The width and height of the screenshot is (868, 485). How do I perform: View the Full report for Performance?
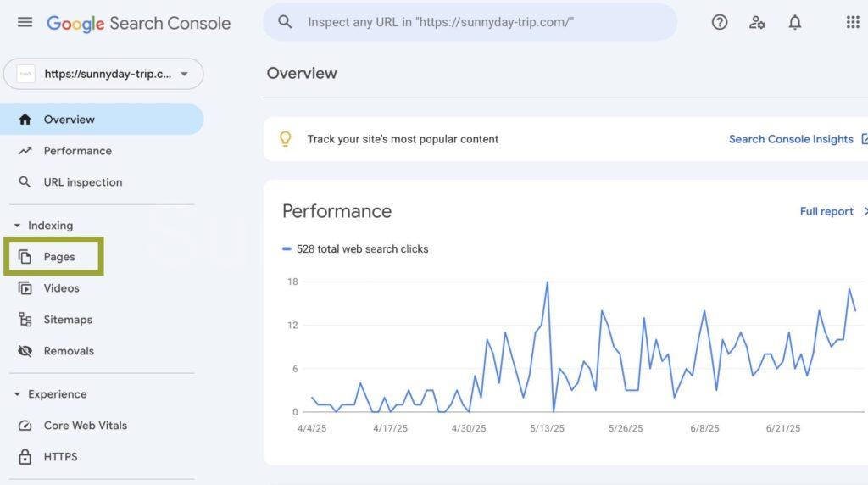pyautogui.click(x=826, y=211)
